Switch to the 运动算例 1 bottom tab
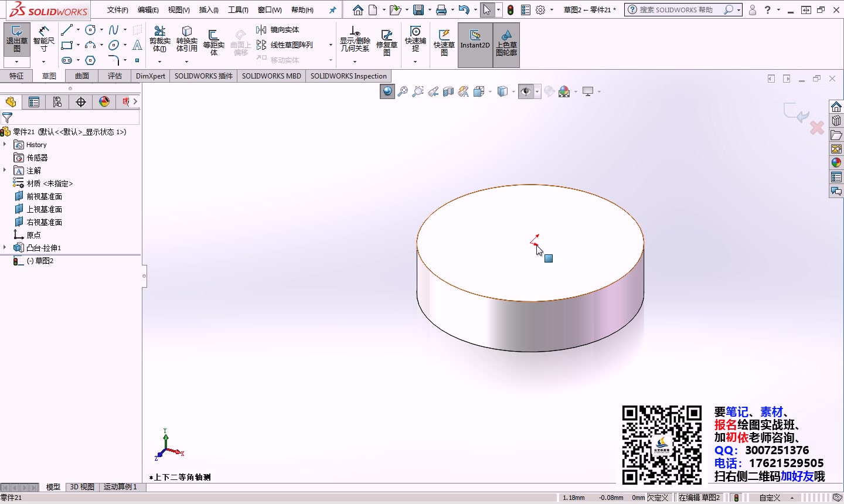 120,487
